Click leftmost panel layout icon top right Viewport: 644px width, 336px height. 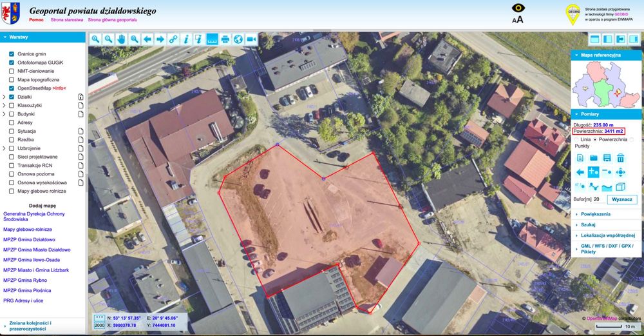[x=594, y=39]
